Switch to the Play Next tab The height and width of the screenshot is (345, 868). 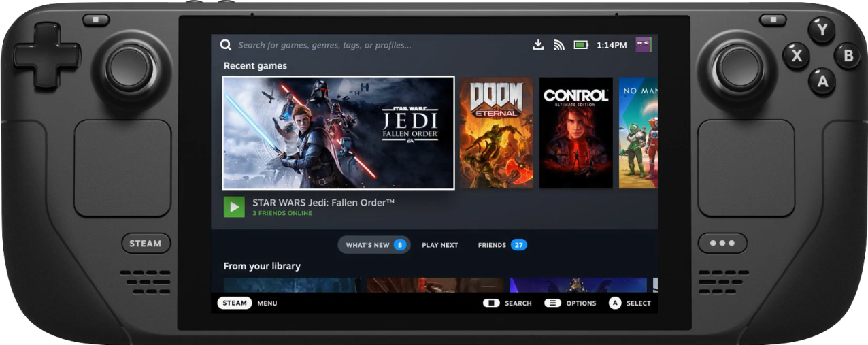440,245
